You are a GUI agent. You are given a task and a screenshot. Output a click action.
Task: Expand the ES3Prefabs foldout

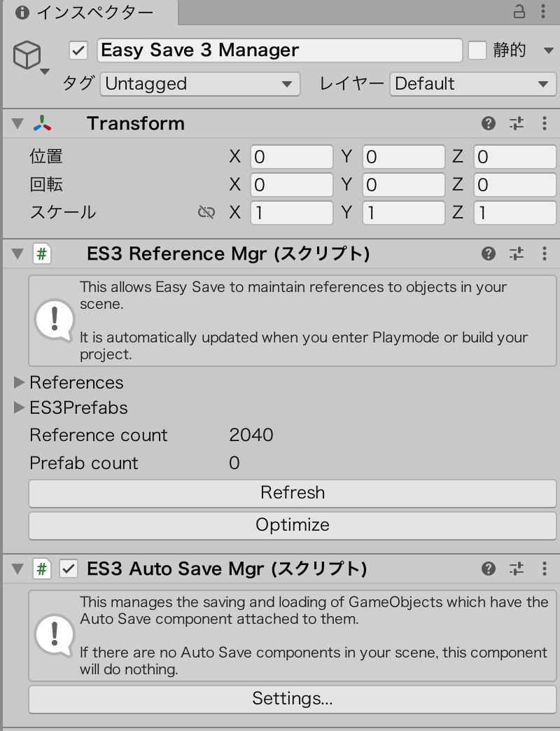tap(20, 408)
